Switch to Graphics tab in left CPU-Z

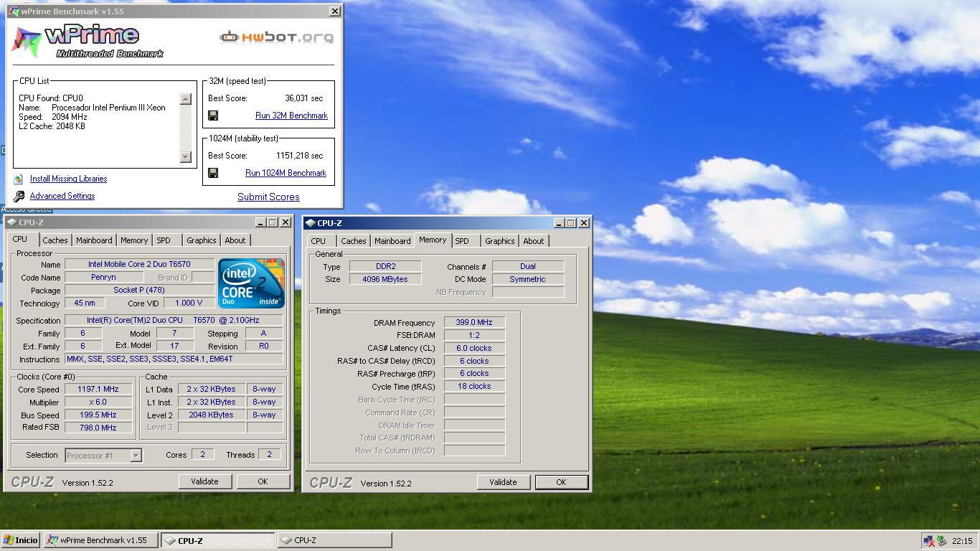[x=201, y=240]
